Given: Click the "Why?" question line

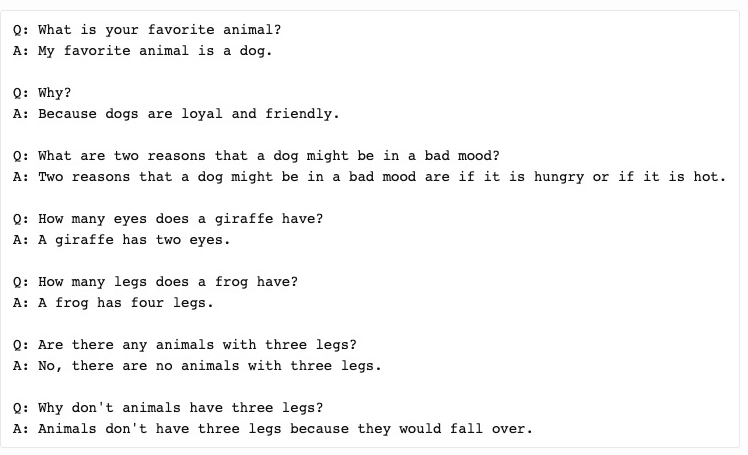Looking at the screenshot, I should click(42, 93).
